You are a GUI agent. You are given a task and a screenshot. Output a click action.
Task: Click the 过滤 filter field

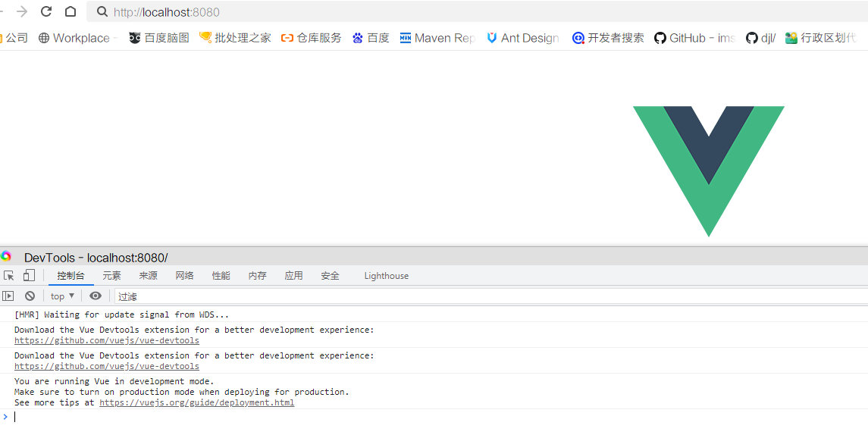pos(491,296)
